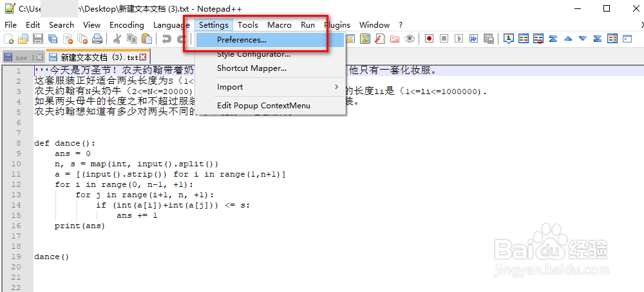Image resolution: width=644 pixels, height=292 pixels.
Task: Click the Save All toolbar icon
Action: 53,39
